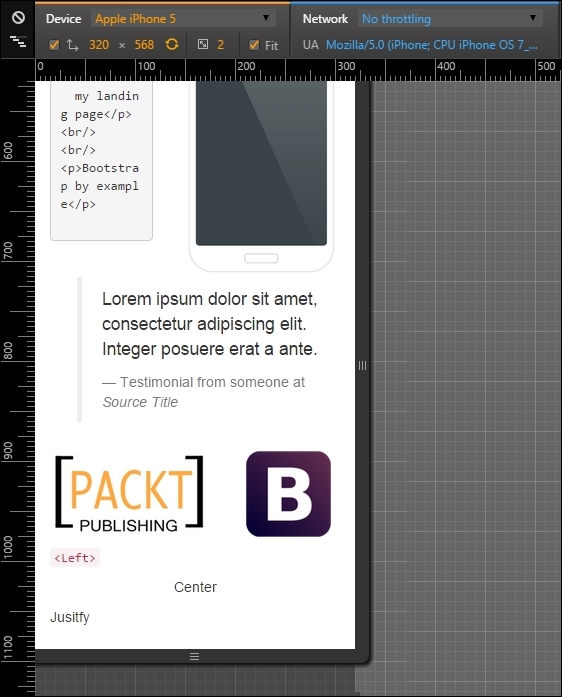Click the white smartphone illustration
The width and height of the screenshot is (562, 697).
point(261,176)
